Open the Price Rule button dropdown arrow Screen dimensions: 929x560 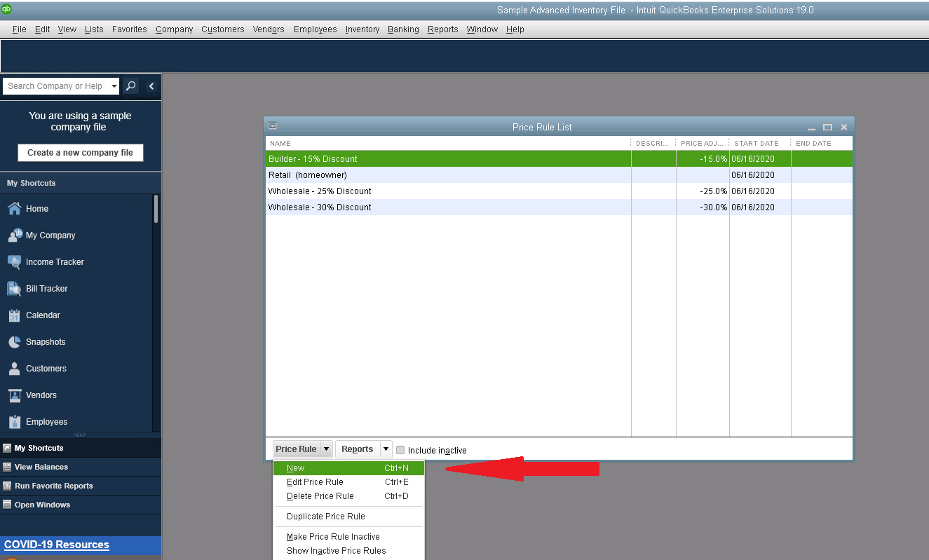[326, 449]
